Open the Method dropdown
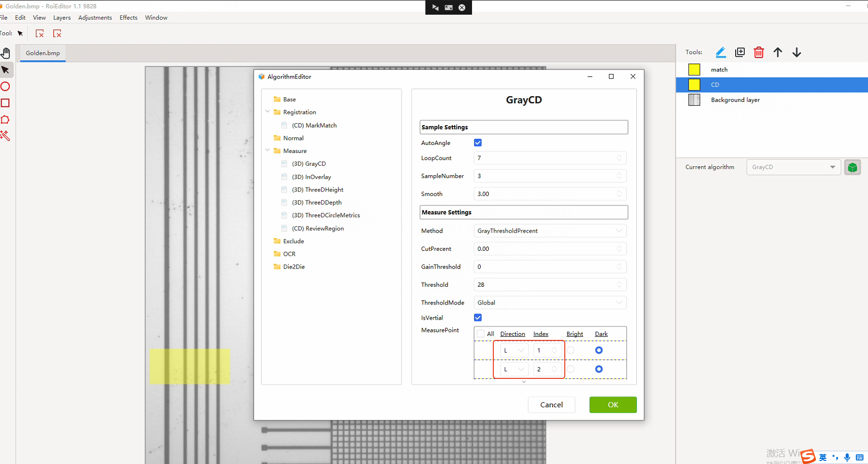 pos(550,231)
